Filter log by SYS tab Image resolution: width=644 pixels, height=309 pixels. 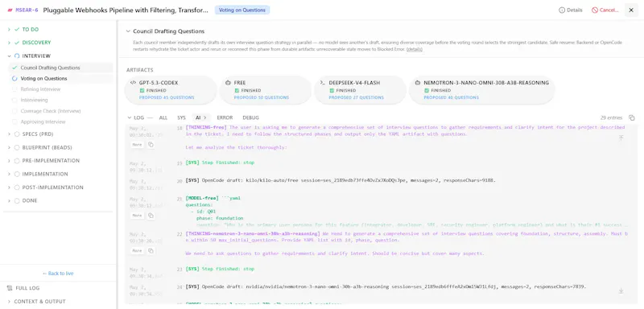[181, 117]
